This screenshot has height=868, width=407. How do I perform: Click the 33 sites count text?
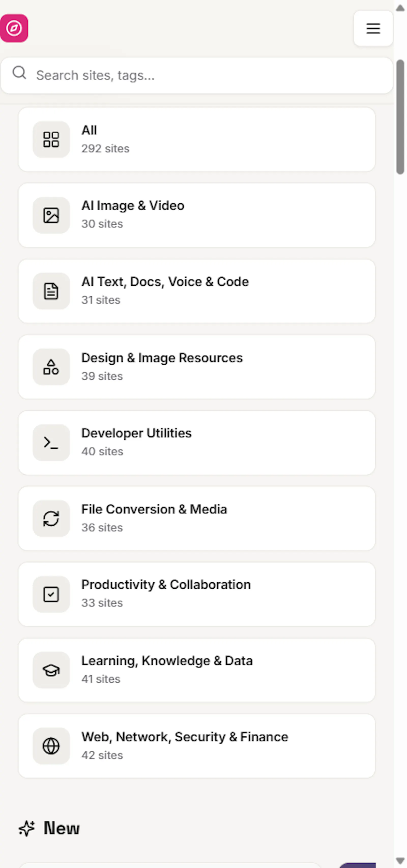coord(102,603)
